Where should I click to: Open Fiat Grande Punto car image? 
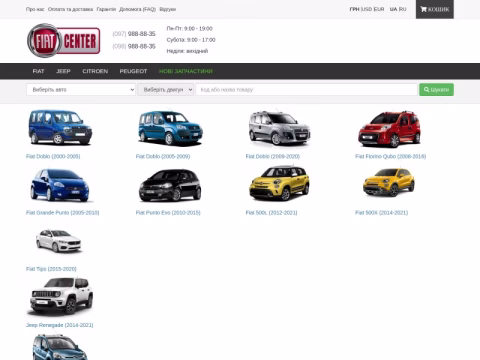click(60, 185)
